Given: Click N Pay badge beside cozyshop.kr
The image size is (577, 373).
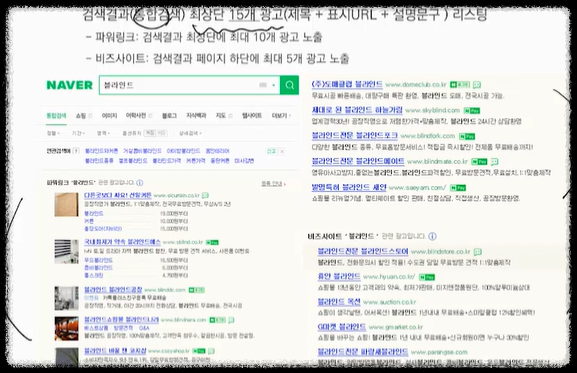Looking at the screenshot, I should 199,351.
